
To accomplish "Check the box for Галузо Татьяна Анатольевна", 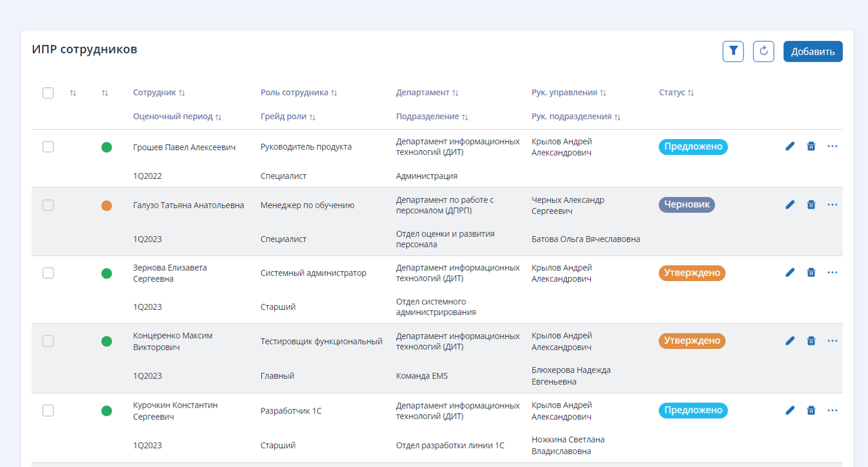I will 48,205.
